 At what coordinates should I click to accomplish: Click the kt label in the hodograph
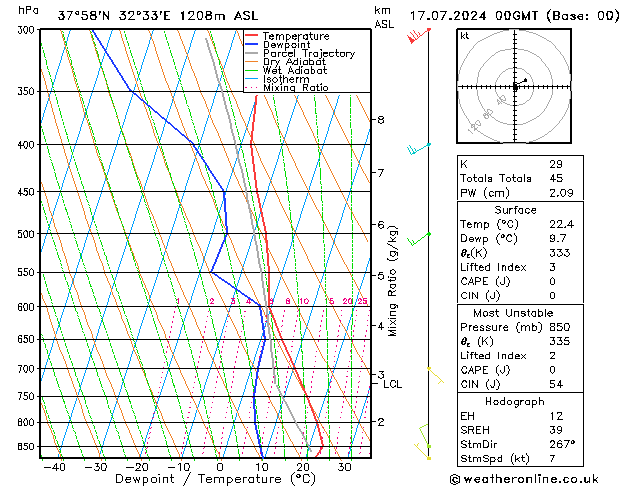point(465,36)
